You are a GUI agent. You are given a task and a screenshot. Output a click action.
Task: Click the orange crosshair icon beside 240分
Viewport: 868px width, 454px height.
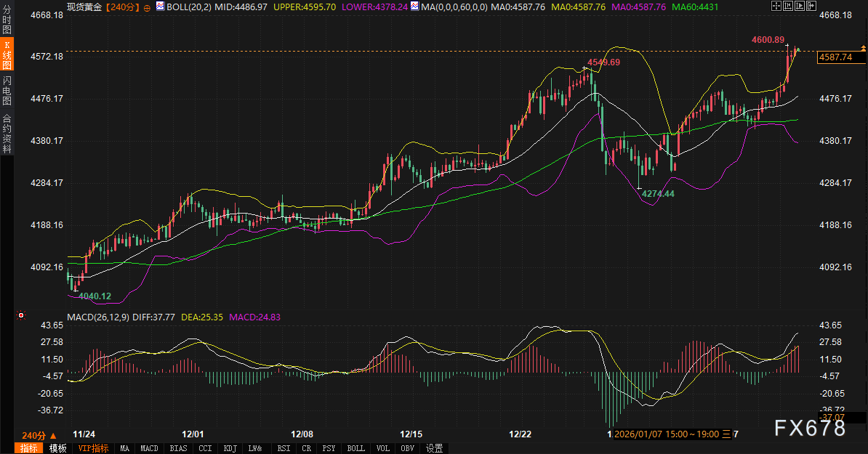(x=148, y=7)
